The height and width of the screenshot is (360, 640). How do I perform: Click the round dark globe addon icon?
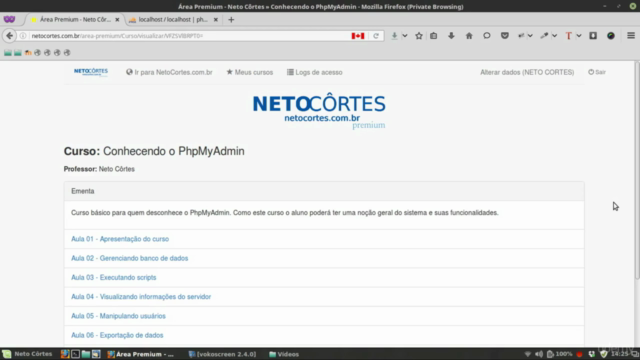click(611, 36)
